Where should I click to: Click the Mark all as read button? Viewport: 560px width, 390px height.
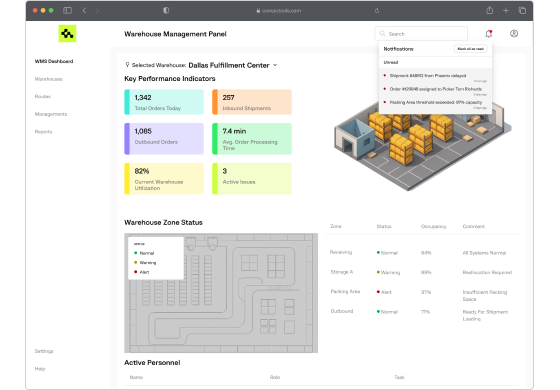(x=470, y=49)
